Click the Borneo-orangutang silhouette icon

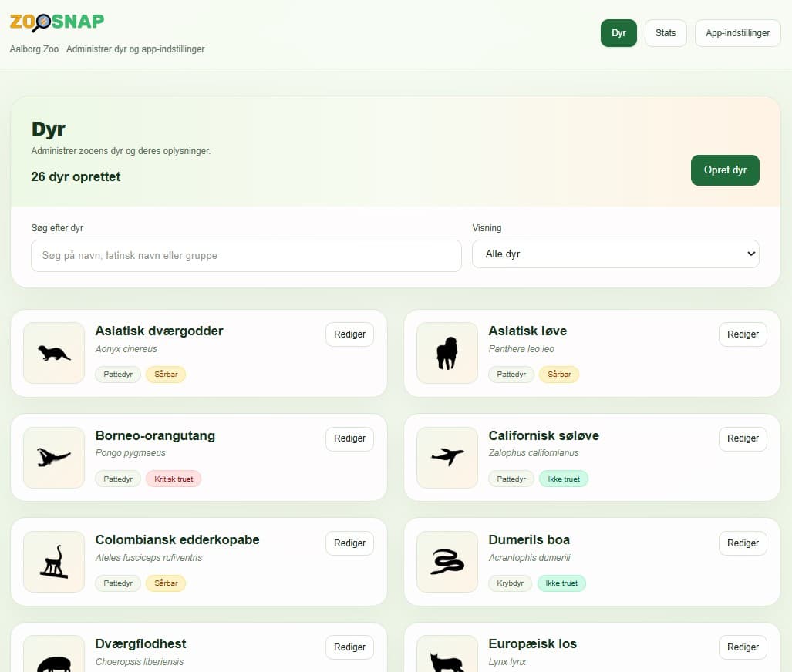(x=54, y=458)
